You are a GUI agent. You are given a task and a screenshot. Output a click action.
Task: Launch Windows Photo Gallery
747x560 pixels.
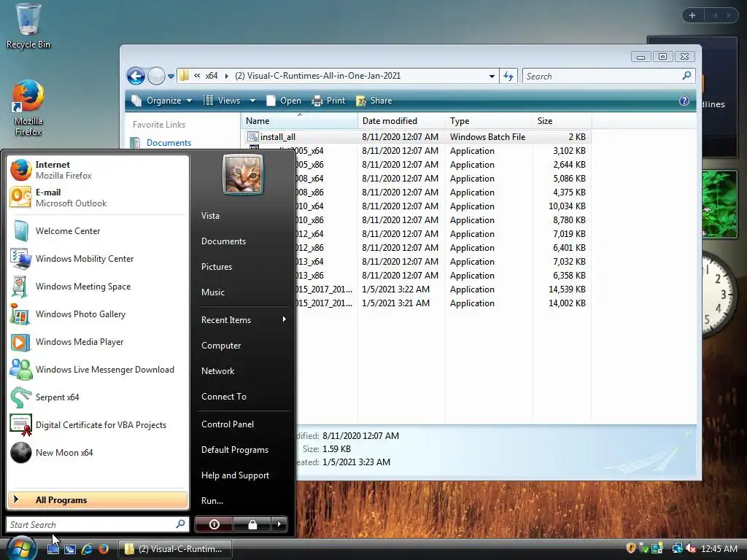[98, 314]
